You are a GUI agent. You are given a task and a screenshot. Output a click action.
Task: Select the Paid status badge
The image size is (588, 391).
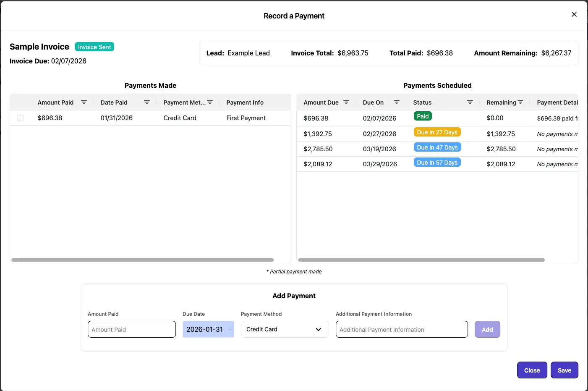tap(423, 116)
